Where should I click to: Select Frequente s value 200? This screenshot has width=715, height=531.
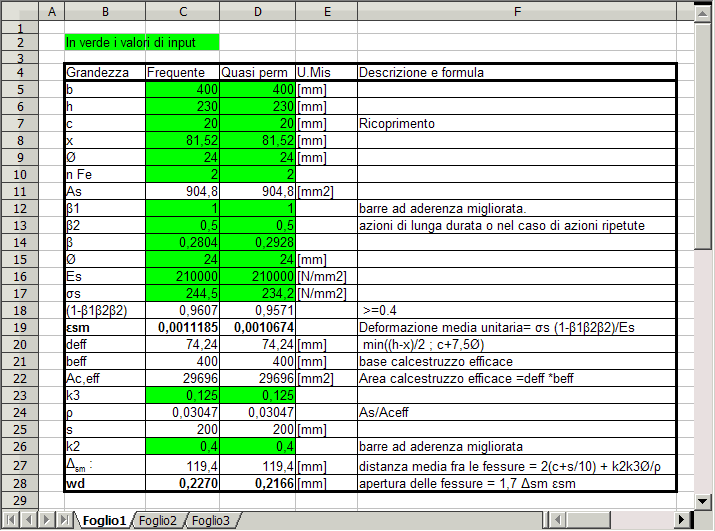[183, 429]
